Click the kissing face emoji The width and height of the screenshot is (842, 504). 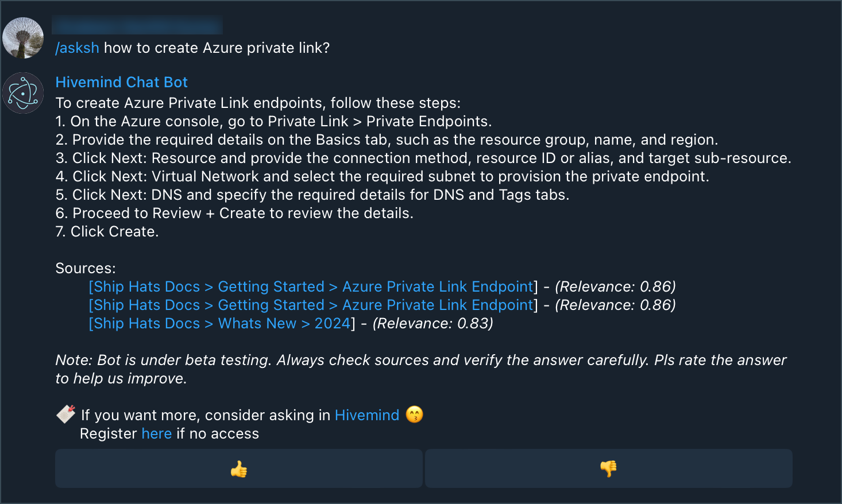coord(414,414)
